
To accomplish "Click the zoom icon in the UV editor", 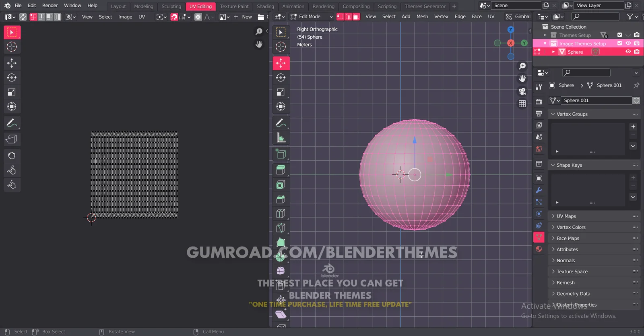I will [259, 31].
